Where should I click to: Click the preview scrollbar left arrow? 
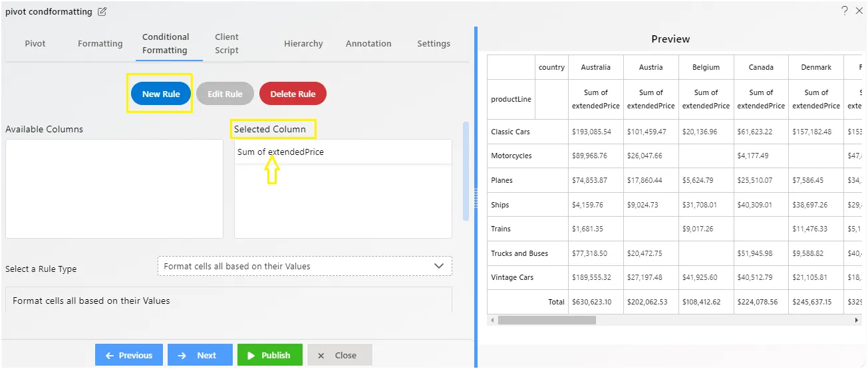[x=492, y=320]
